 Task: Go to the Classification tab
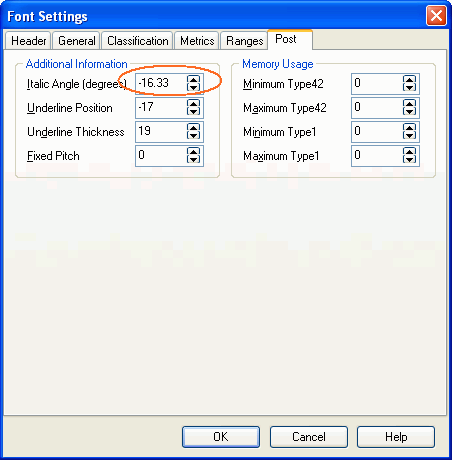tap(137, 41)
